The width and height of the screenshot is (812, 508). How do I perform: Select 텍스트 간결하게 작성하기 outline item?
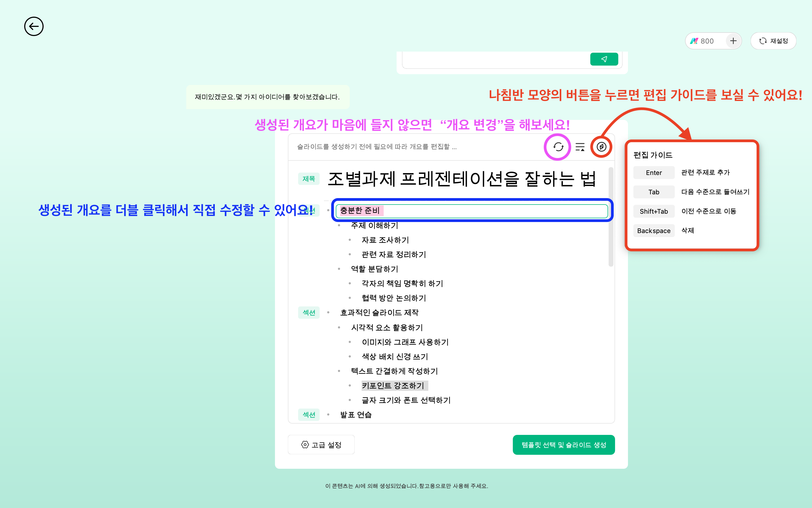(394, 371)
